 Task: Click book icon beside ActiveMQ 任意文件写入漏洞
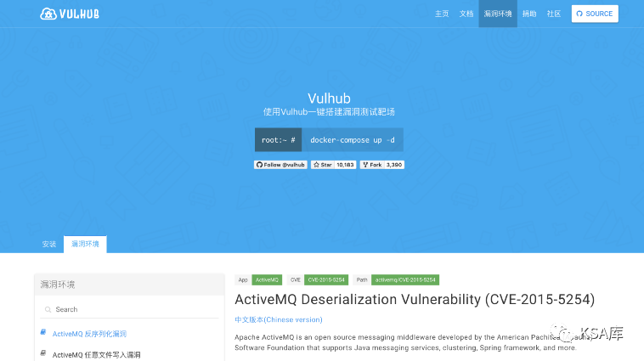43,353
